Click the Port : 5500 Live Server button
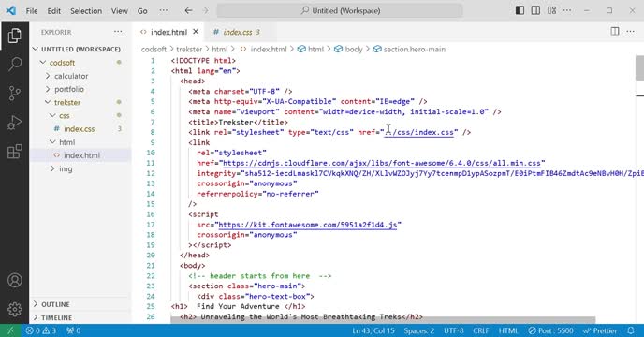 click(551, 330)
